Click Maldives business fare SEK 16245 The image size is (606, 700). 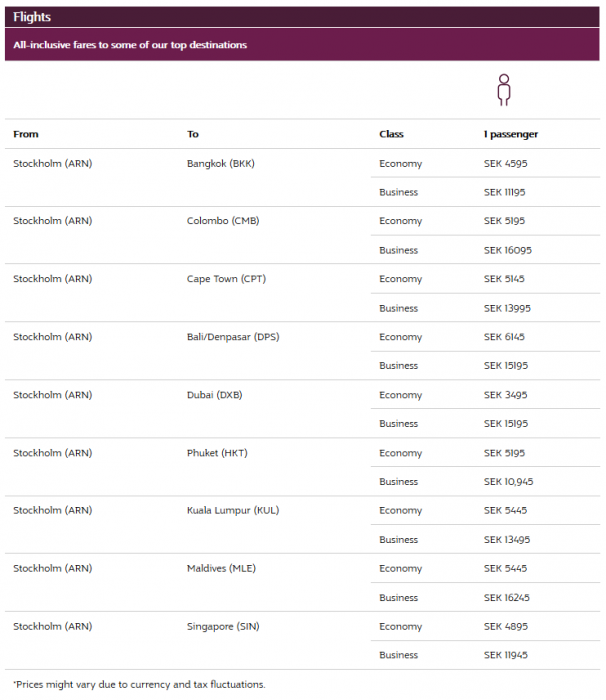pyautogui.click(x=507, y=598)
